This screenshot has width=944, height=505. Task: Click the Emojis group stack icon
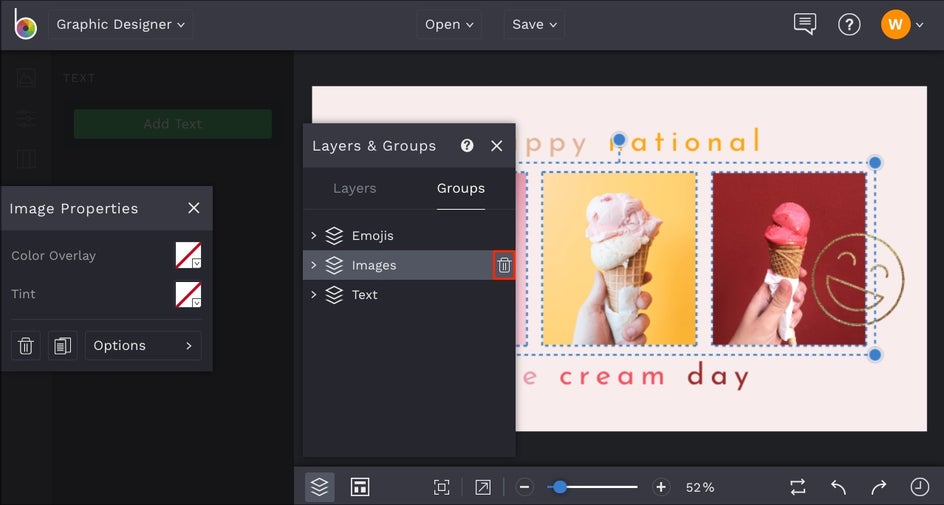[334, 235]
